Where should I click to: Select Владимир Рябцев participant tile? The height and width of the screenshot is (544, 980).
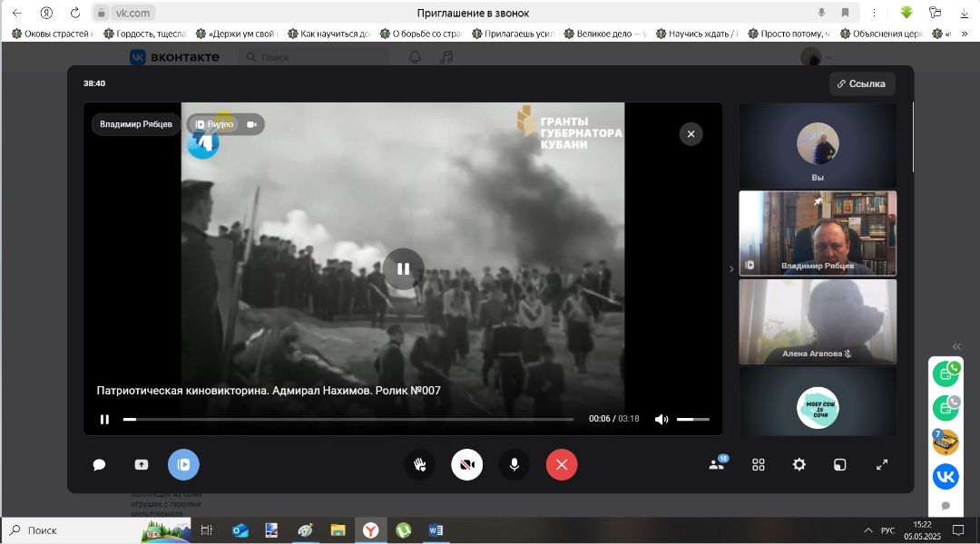point(818,234)
